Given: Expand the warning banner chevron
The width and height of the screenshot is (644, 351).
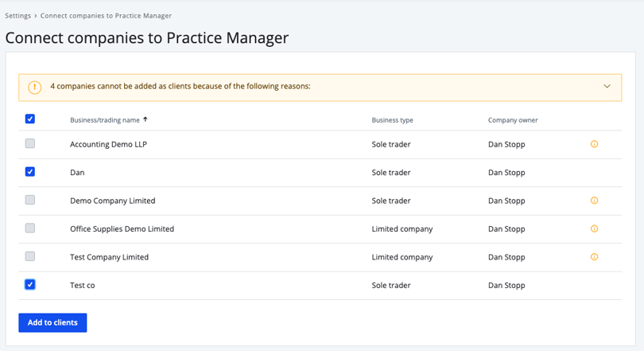Looking at the screenshot, I should tap(607, 86).
